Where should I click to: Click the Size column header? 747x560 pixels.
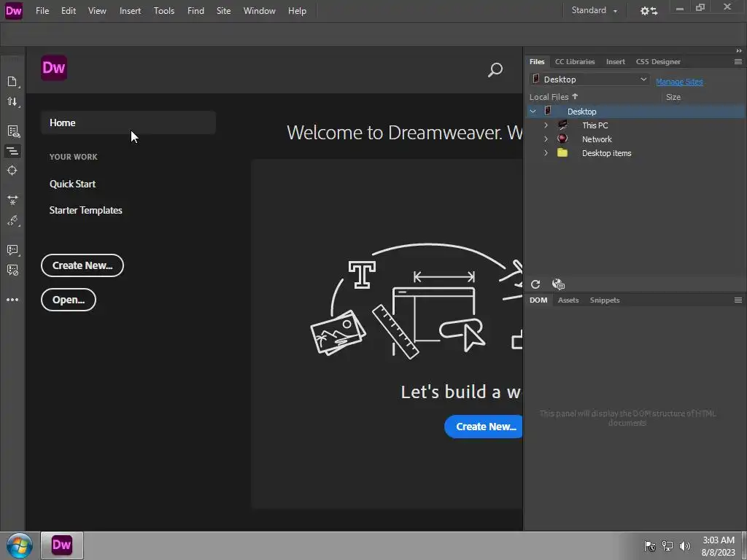pyautogui.click(x=673, y=97)
